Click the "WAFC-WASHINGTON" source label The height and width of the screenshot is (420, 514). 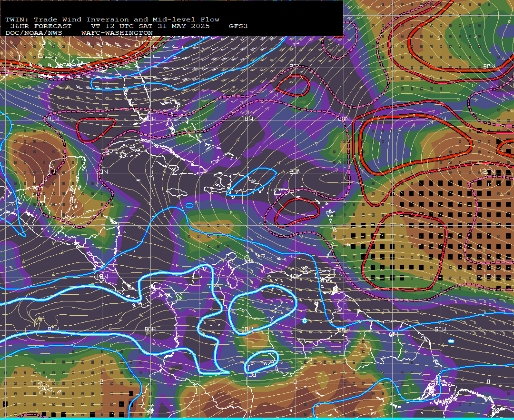(117, 33)
